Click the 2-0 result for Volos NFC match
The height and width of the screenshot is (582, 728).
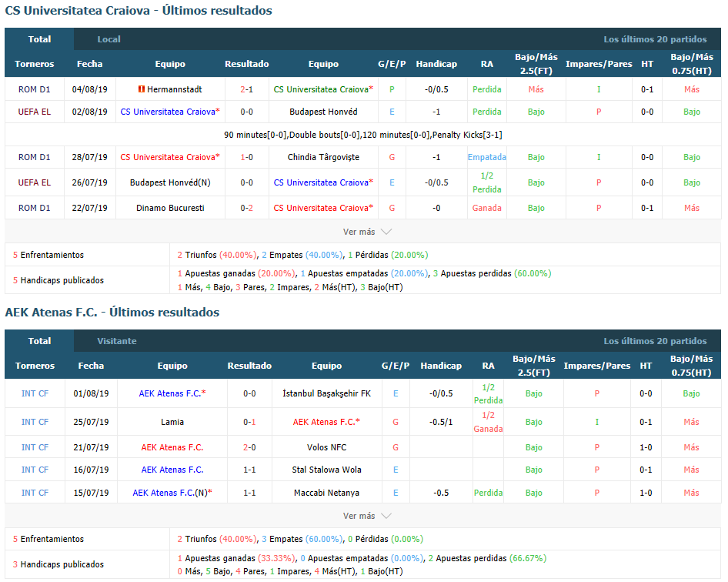pyautogui.click(x=249, y=447)
